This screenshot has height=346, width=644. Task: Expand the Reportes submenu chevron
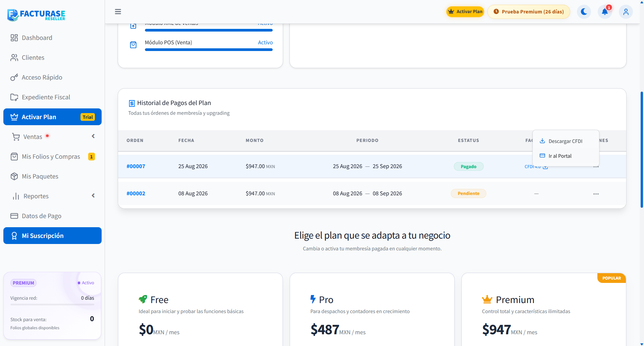(93, 196)
